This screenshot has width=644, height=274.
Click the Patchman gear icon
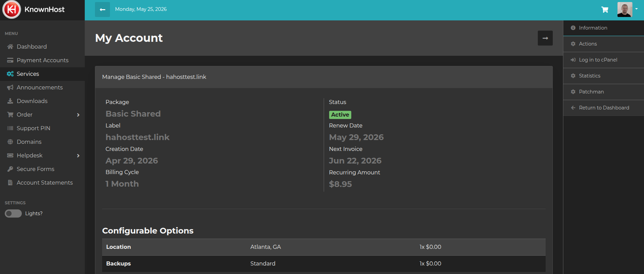[573, 92]
